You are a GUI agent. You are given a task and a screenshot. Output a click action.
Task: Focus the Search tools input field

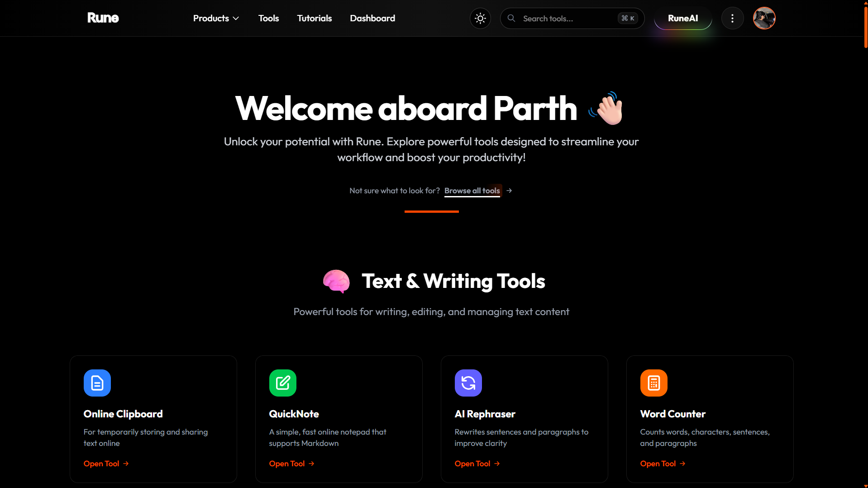point(566,19)
